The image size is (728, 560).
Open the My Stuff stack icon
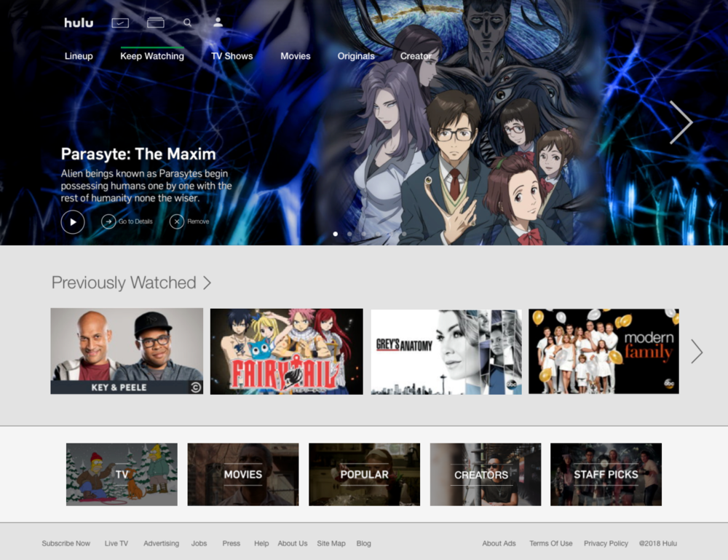click(x=156, y=23)
